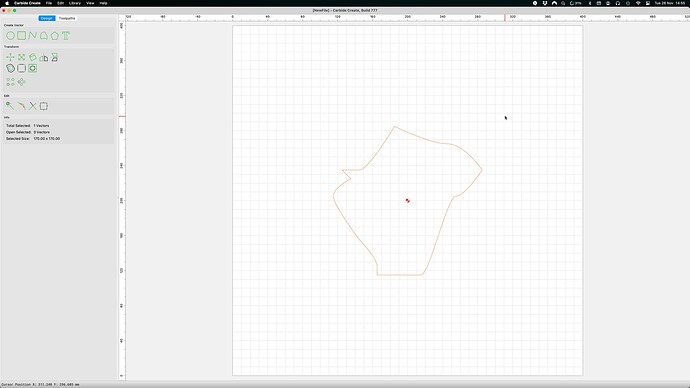Open the Library menu
This screenshot has height=388, width=690.
pos(75,3)
